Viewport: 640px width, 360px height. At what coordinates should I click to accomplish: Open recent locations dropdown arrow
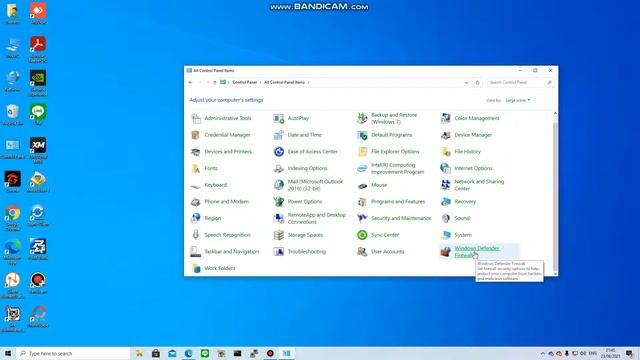[x=208, y=82]
